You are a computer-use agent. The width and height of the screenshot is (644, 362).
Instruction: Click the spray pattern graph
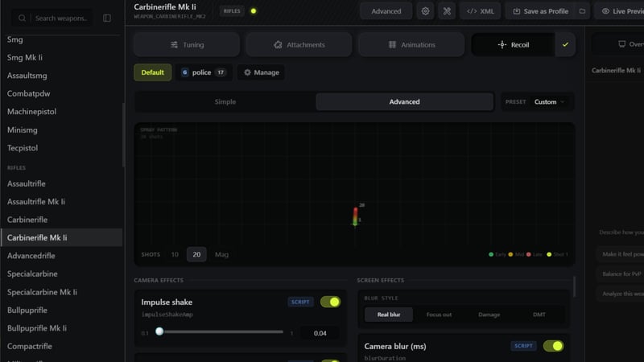(x=354, y=194)
